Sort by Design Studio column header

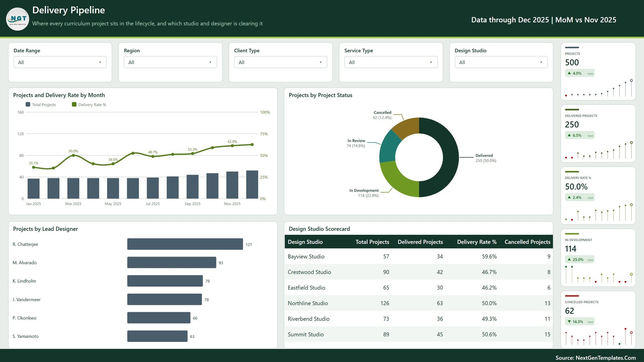coord(305,242)
